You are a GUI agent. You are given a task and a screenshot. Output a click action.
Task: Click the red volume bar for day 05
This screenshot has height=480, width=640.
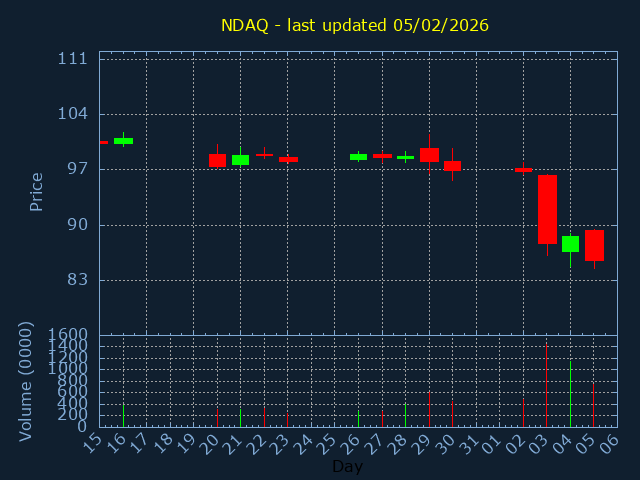(593, 405)
